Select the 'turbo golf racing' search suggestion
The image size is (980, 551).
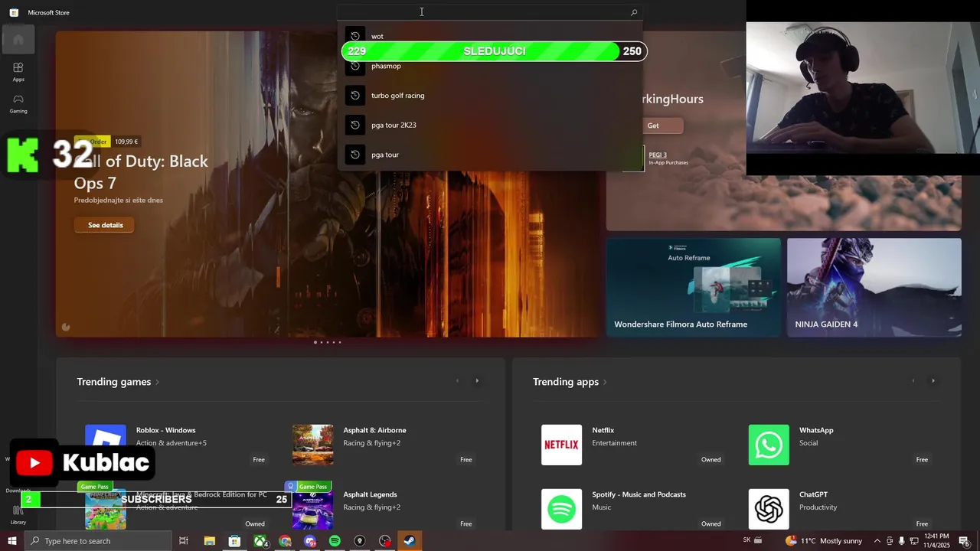pos(490,96)
